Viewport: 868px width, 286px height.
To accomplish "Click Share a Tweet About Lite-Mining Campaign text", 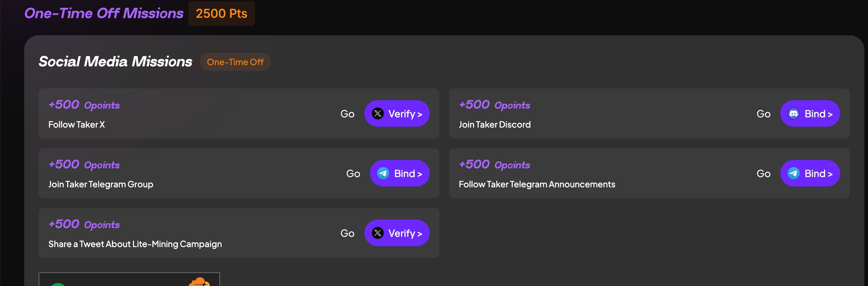I will [x=135, y=244].
